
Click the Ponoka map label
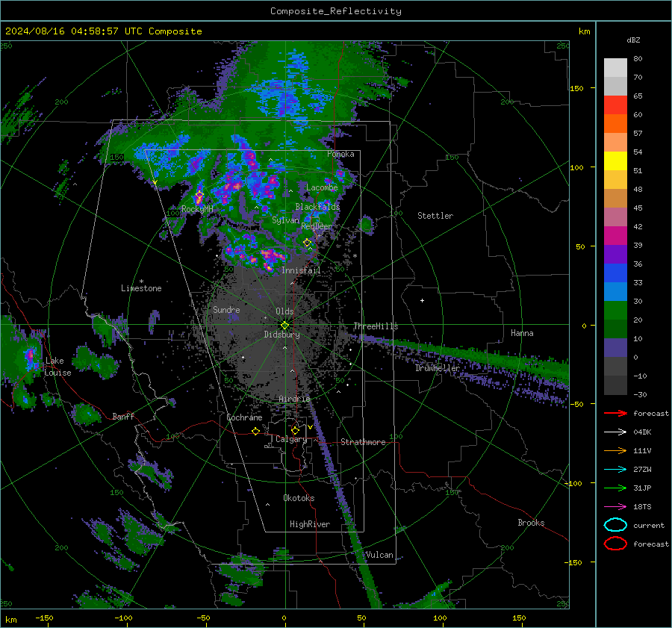pos(340,154)
